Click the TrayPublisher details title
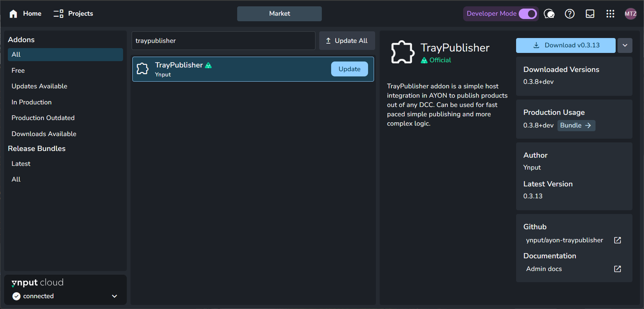Screen dimensions: 644x309 click(455, 48)
